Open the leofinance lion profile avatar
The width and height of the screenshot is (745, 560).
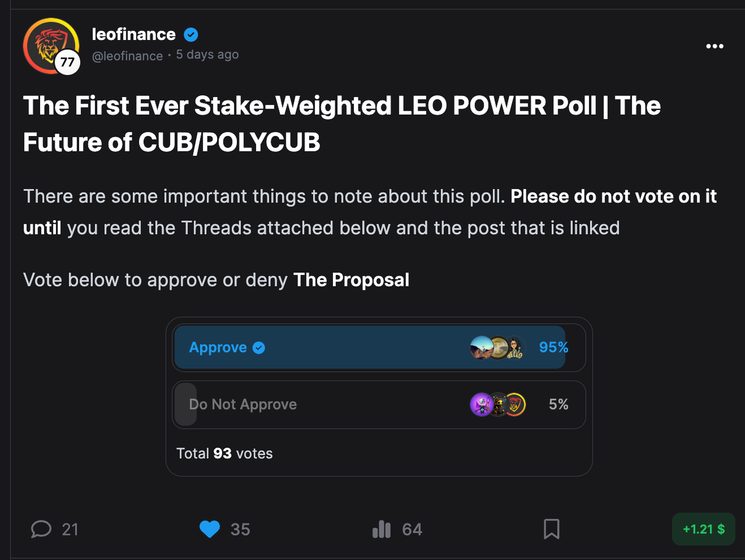51,46
